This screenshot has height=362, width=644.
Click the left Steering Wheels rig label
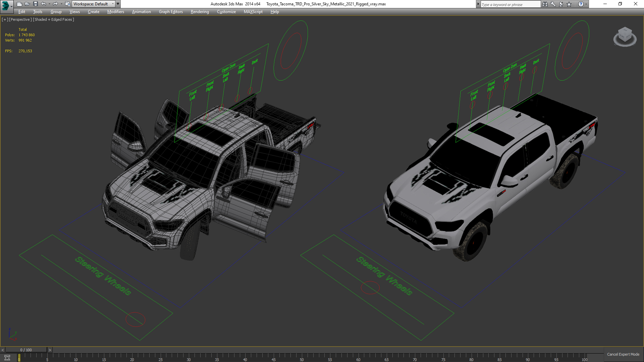pyautogui.click(x=103, y=276)
